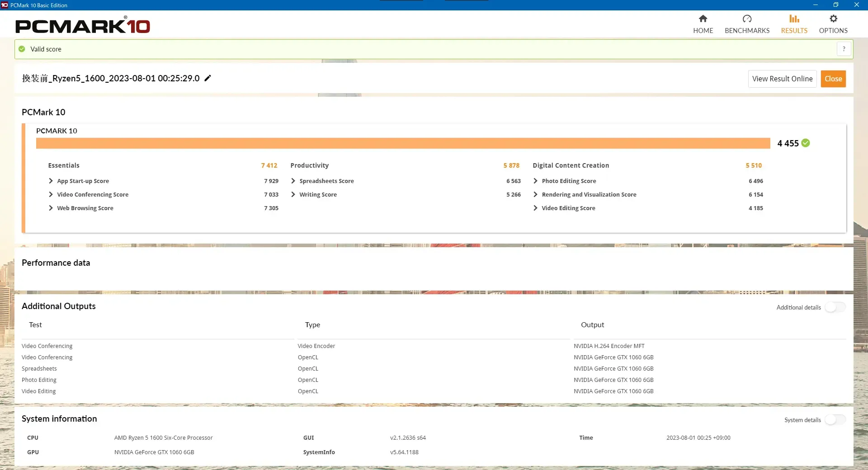Expand Rendering and Visualization Score
The width and height of the screenshot is (868, 470).
pyautogui.click(x=535, y=194)
